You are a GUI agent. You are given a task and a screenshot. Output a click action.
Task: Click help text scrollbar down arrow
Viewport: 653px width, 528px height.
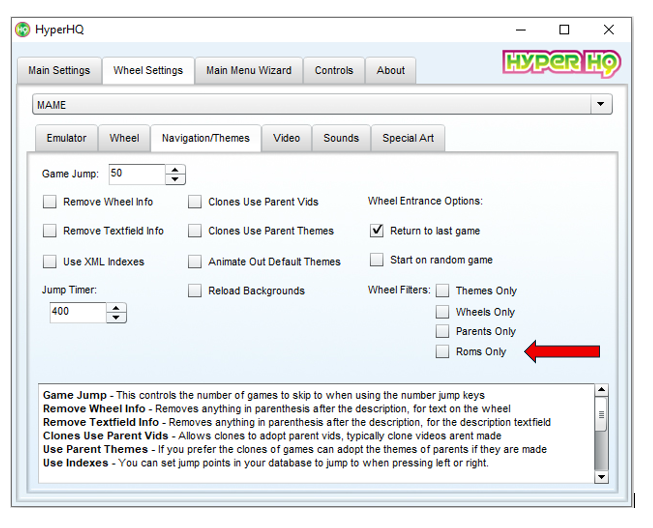[601, 477]
